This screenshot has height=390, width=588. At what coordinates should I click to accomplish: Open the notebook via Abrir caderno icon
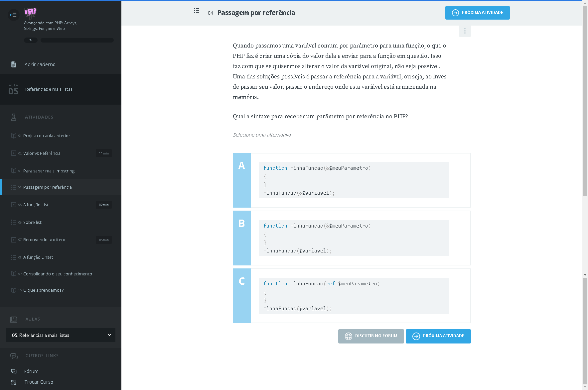pyautogui.click(x=14, y=64)
